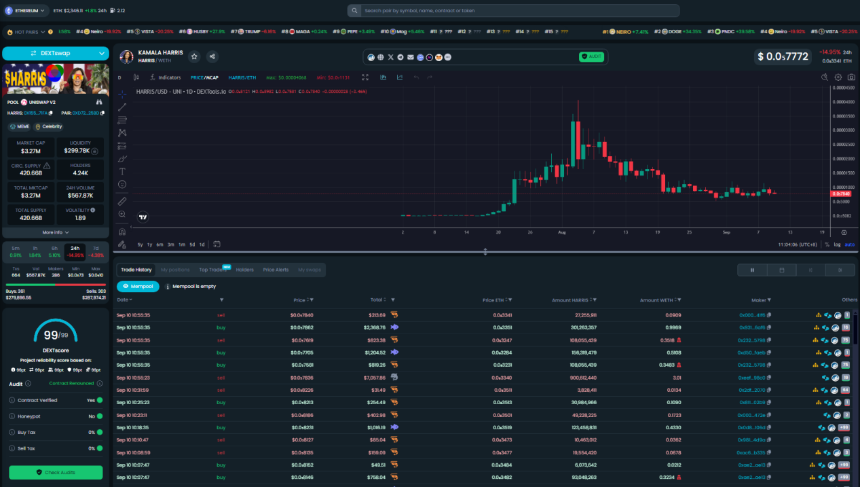Take a chart snapshot with camera icon

click(x=851, y=77)
